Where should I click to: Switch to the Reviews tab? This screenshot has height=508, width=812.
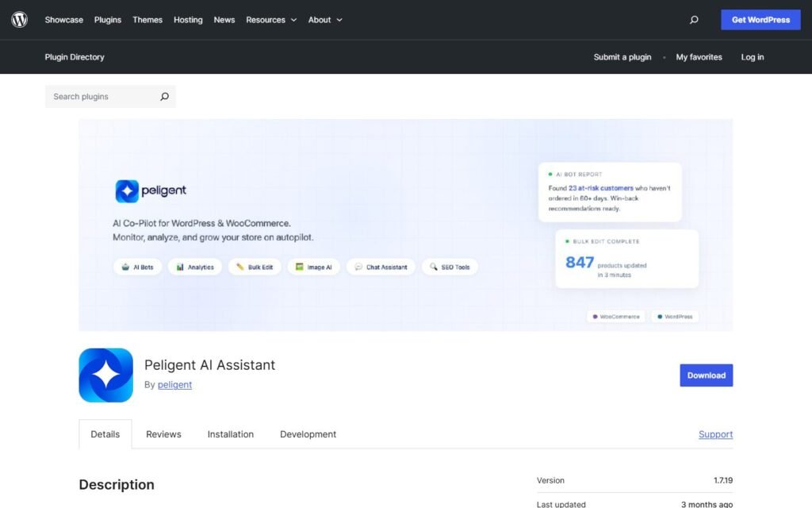click(163, 434)
